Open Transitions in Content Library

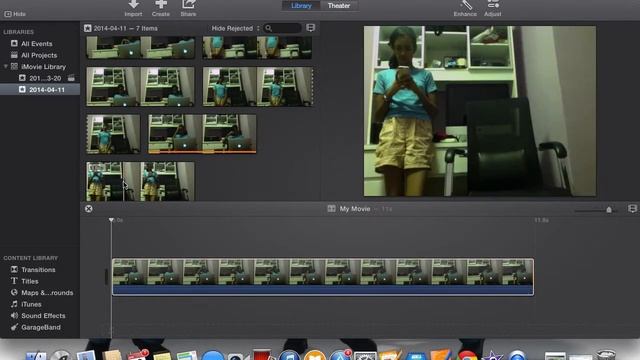pos(38,270)
